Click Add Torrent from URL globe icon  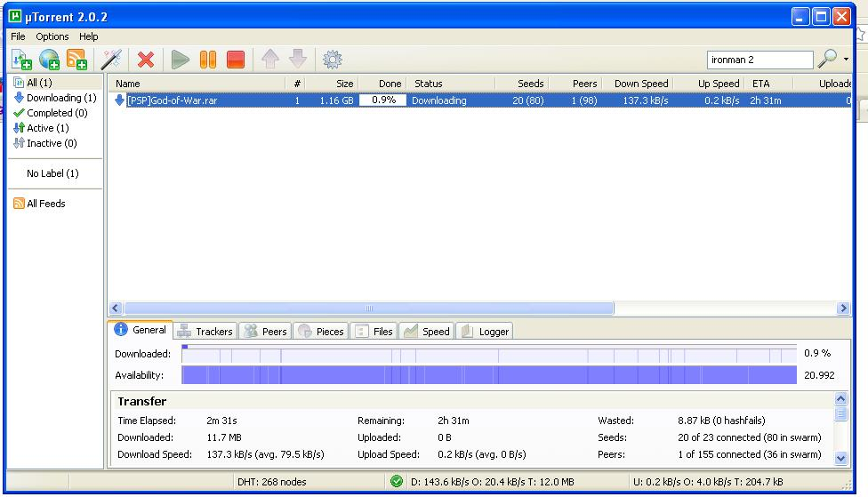(x=49, y=60)
